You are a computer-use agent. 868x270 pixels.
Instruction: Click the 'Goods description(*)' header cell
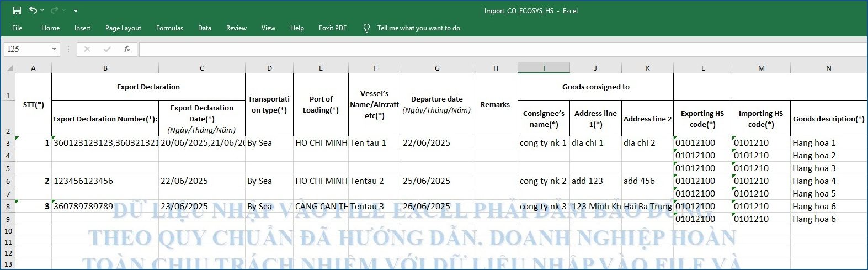[829, 118]
